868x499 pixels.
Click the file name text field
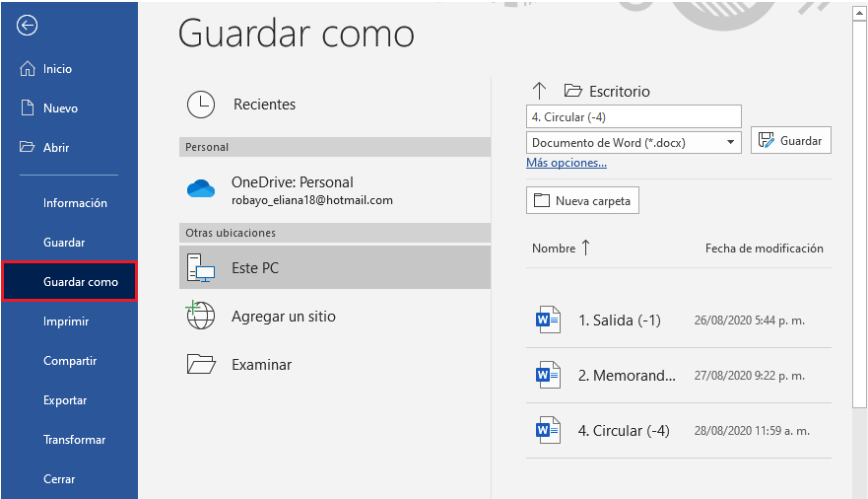634,116
